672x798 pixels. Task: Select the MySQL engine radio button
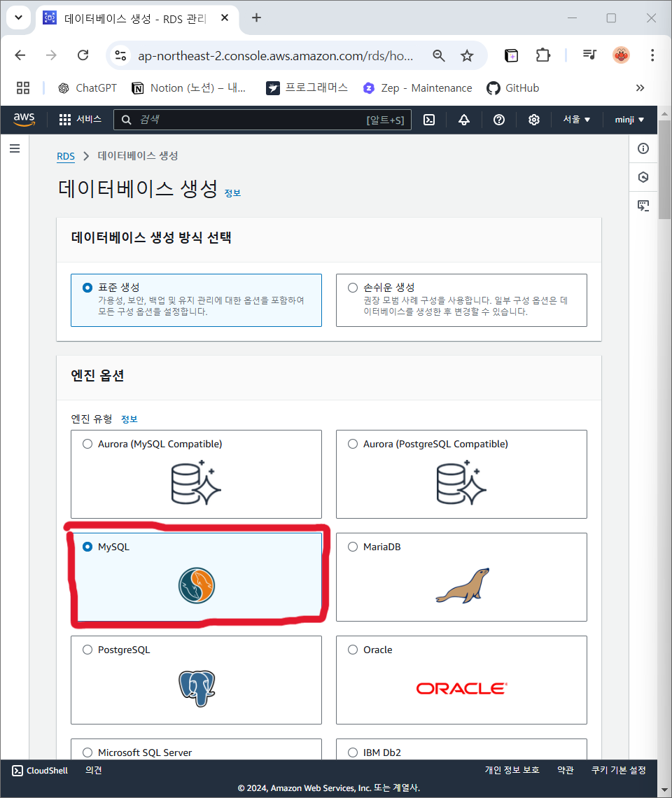(x=87, y=547)
